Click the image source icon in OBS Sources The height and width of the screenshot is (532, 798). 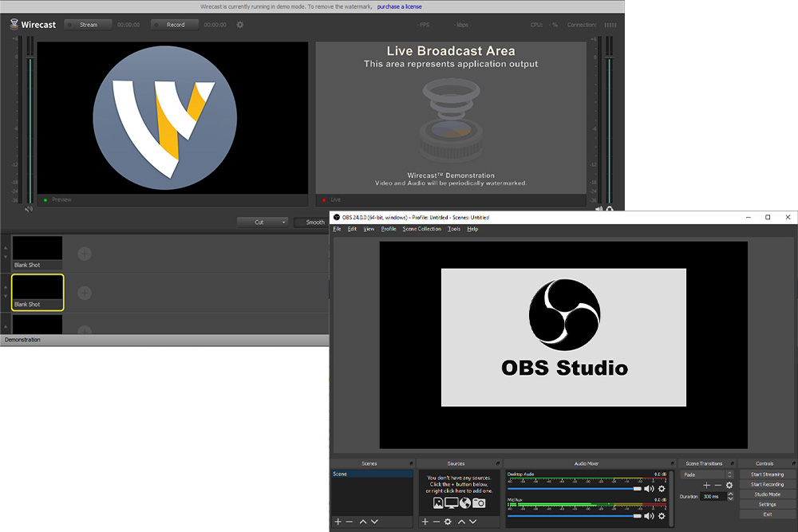pos(437,503)
